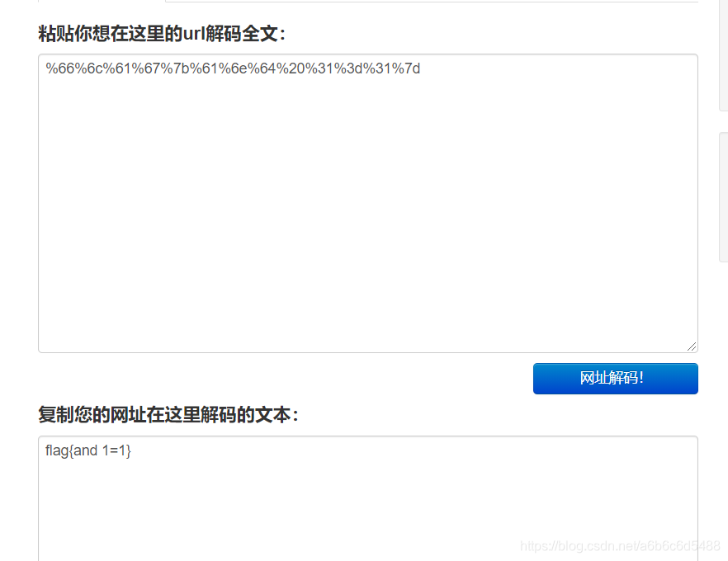Click the heading 复制您的网址在这里解码的文本
The image size is (728, 561).
[x=168, y=415]
